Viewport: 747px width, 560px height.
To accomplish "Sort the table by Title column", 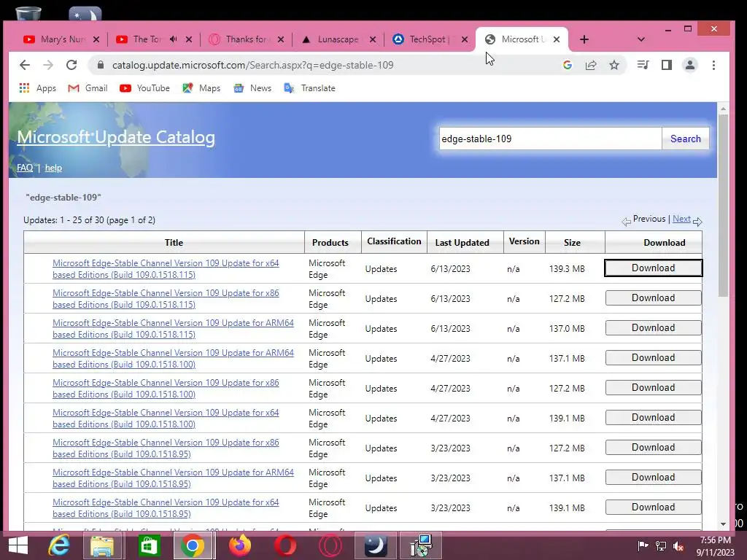I will coord(174,242).
